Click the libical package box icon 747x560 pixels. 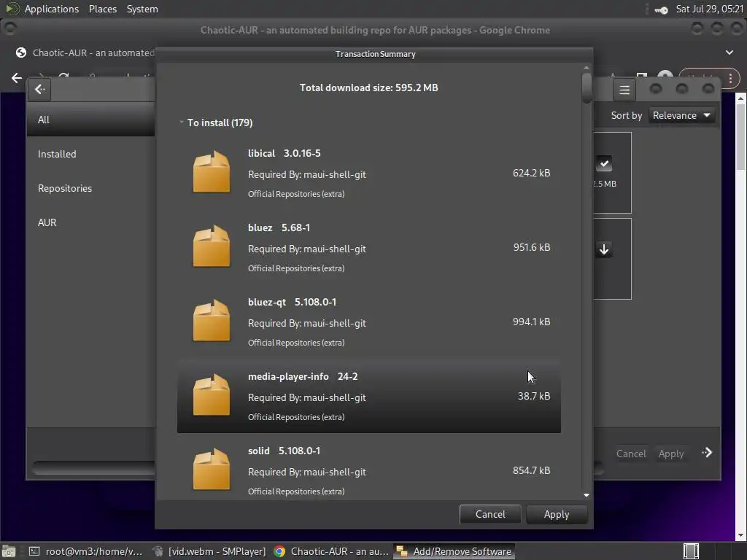[211, 172]
